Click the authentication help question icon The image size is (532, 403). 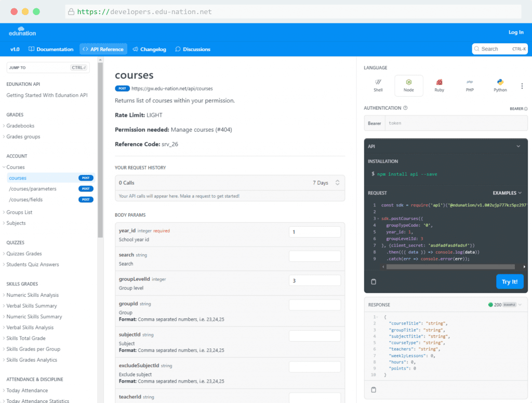click(405, 108)
